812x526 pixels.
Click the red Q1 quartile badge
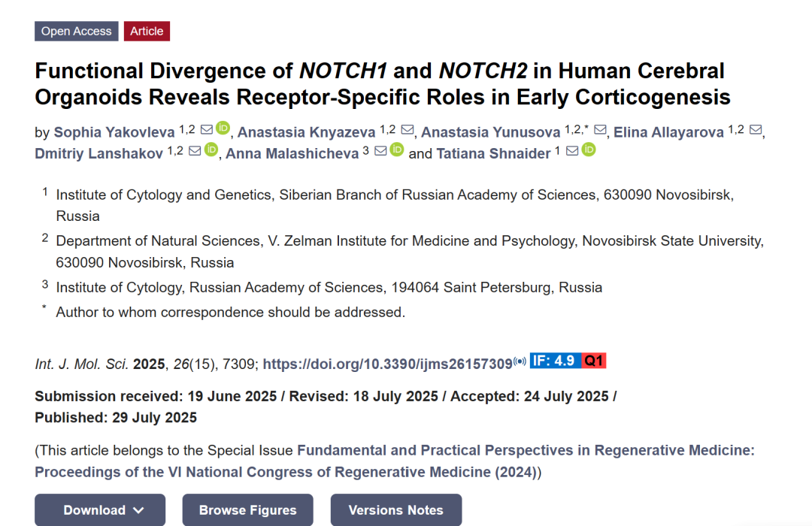click(594, 361)
